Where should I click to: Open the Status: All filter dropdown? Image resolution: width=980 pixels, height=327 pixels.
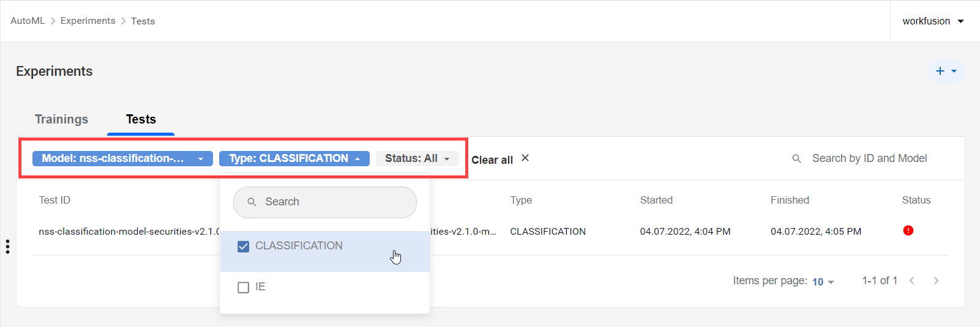point(417,158)
